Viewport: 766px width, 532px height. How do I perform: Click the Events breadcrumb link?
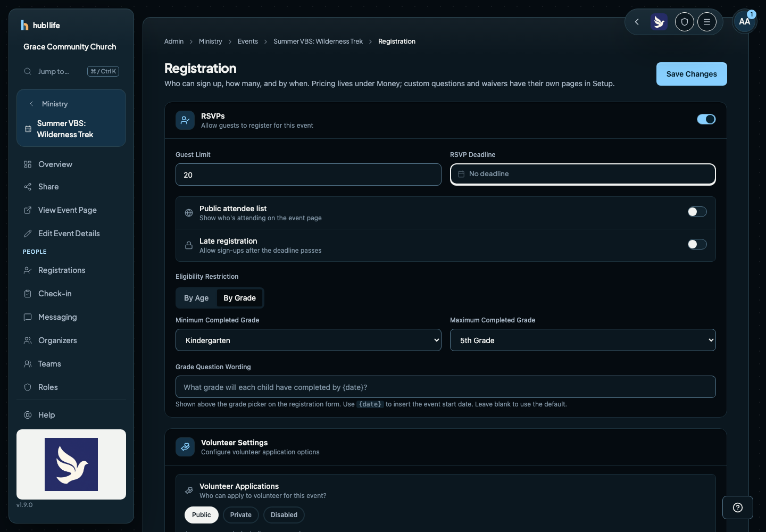(248, 41)
